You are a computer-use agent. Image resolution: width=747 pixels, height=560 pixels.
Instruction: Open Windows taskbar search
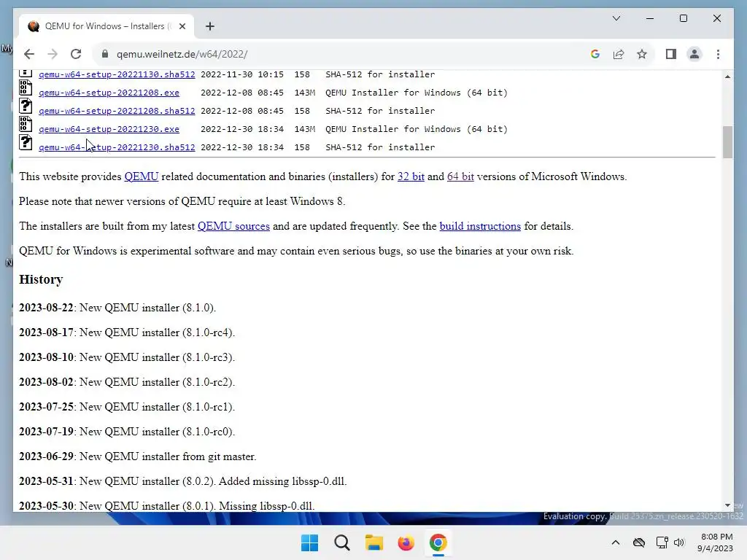coord(341,542)
